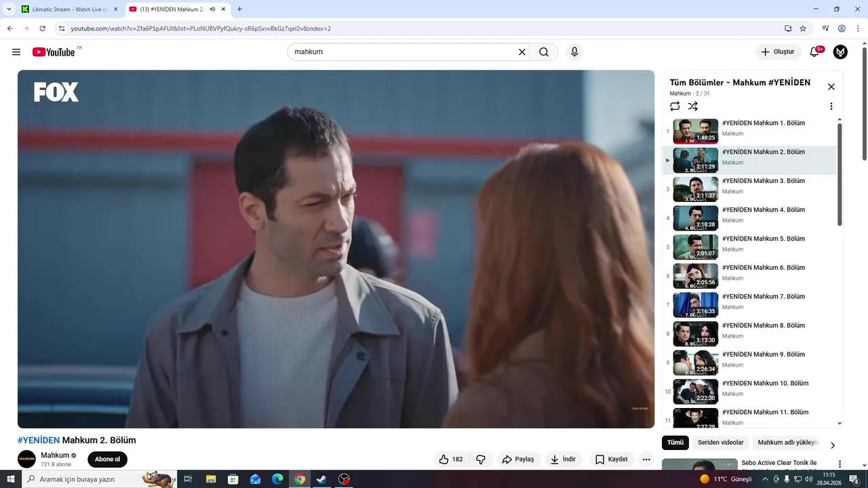Dislike the video with thumbs-down
868x488 pixels.
[481, 460]
